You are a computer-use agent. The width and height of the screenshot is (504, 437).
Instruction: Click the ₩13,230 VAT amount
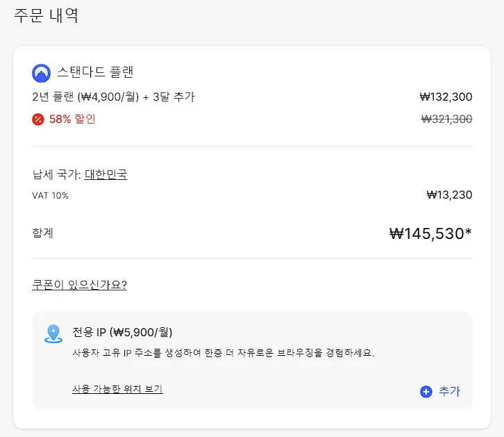pos(449,195)
